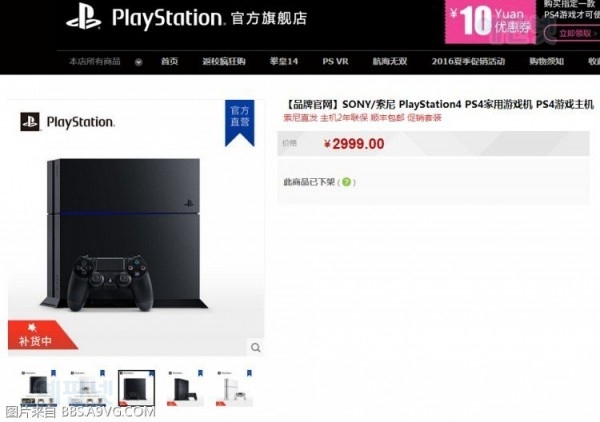Click the 立即领取 coupon button
The height and width of the screenshot is (422, 600).
pyautogui.click(x=574, y=33)
